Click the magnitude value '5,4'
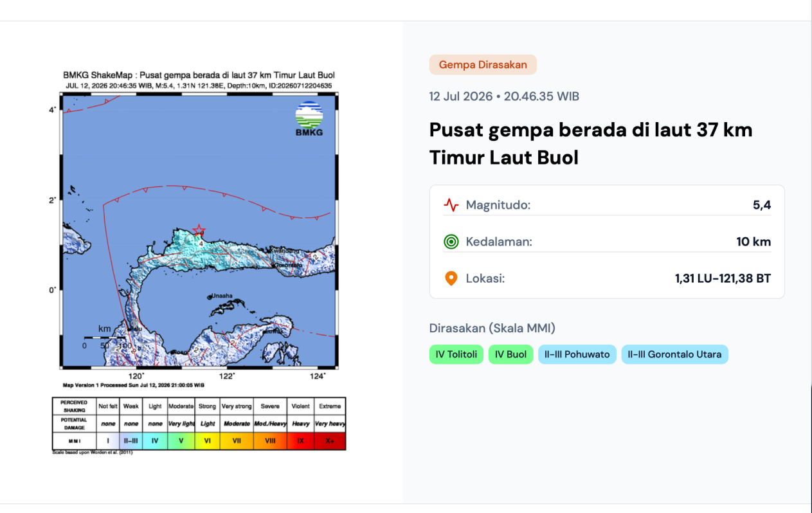Viewport: 812px width, 513px height. [762, 205]
